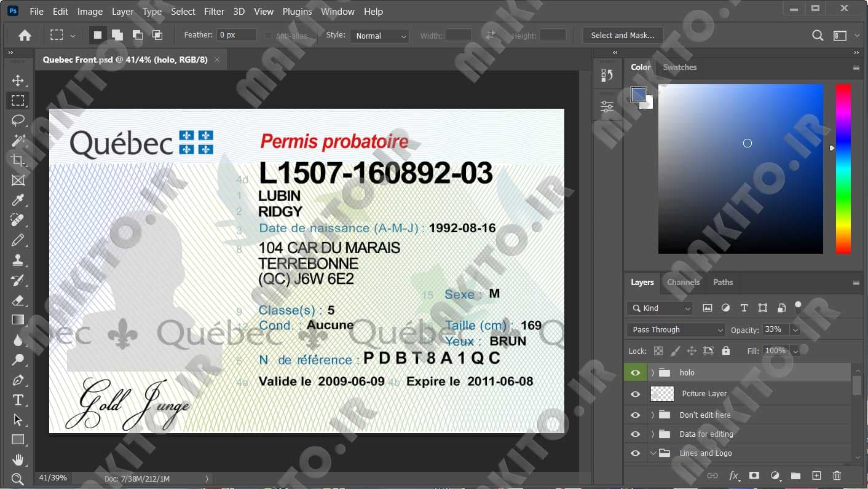Select the Pen tool
The height and width of the screenshot is (489, 868).
pyautogui.click(x=18, y=380)
